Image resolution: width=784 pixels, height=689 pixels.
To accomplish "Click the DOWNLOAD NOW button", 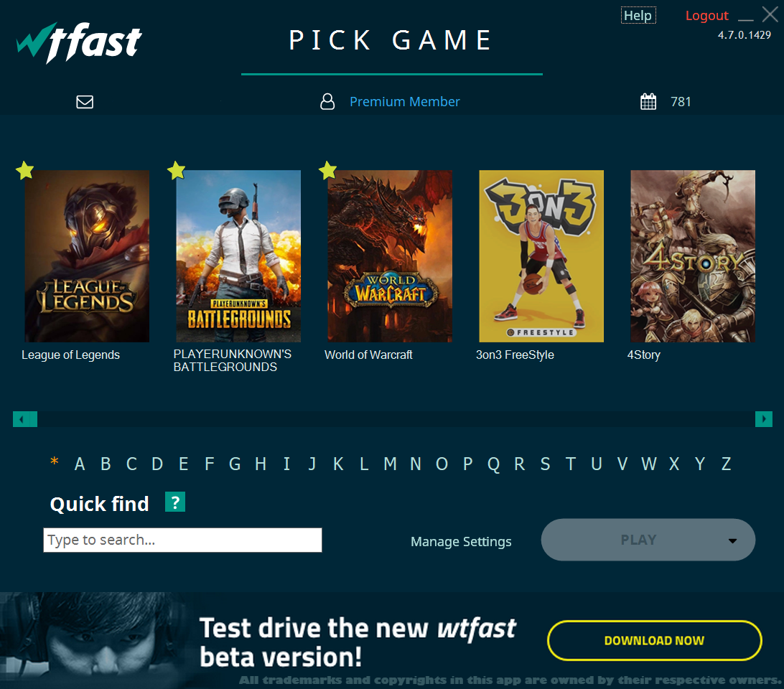I will (654, 640).
